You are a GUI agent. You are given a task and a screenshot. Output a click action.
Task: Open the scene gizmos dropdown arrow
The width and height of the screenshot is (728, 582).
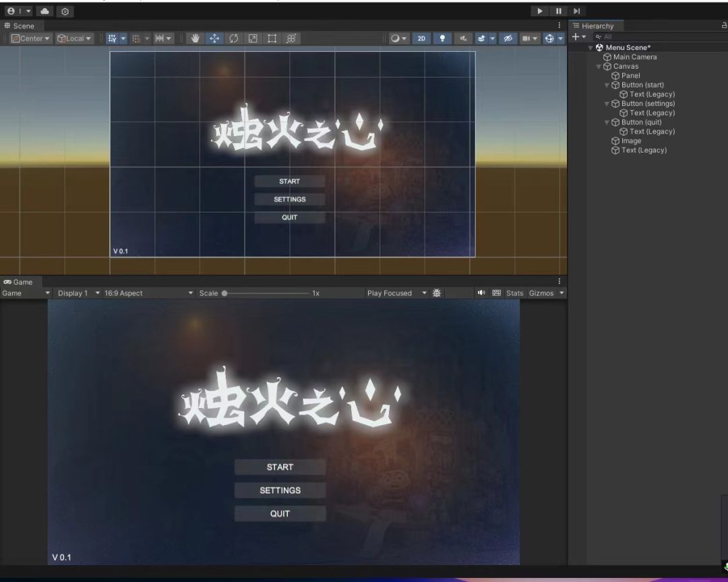pos(560,38)
